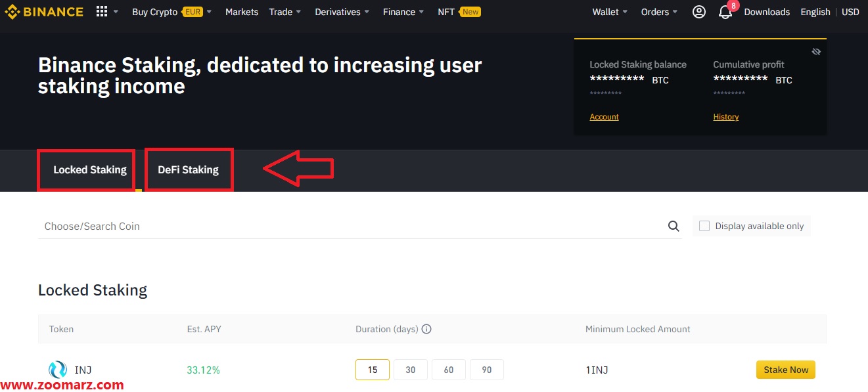Change the English language setting
Viewport: 868px width, 392px height.
815,12
